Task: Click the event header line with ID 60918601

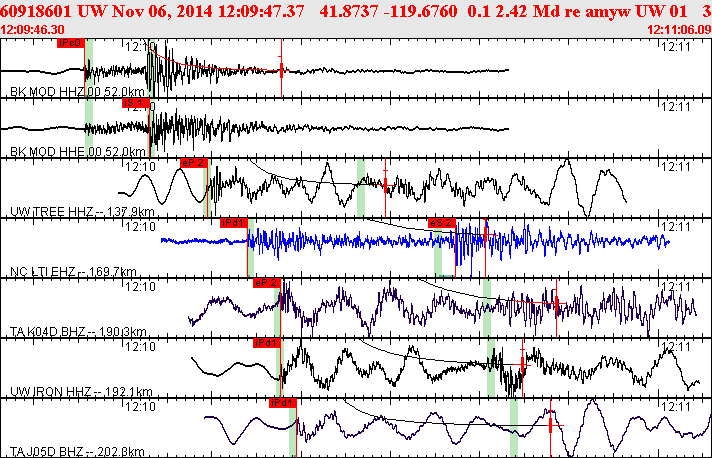Action: pyautogui.click(x=356, y=11)
